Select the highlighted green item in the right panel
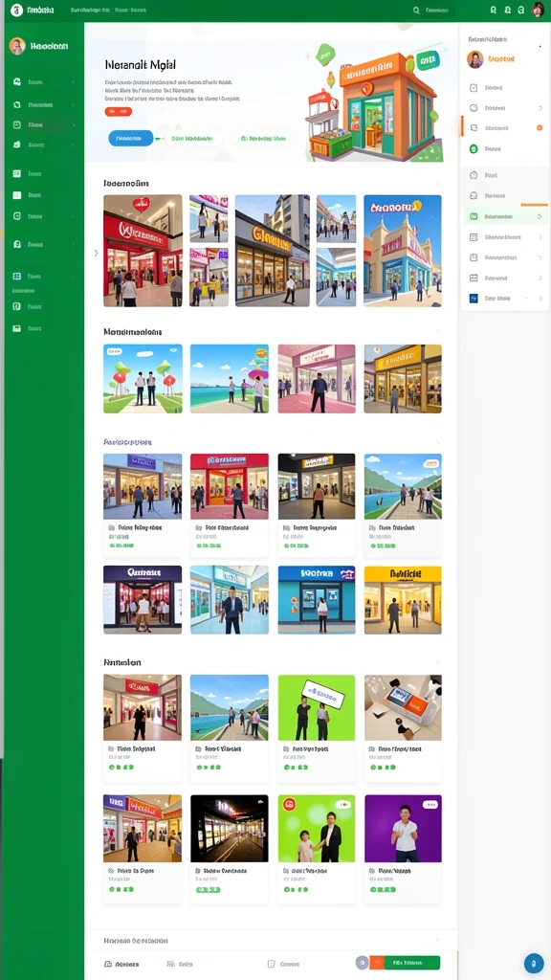551x980 pixels. click(x=506, y=216)
